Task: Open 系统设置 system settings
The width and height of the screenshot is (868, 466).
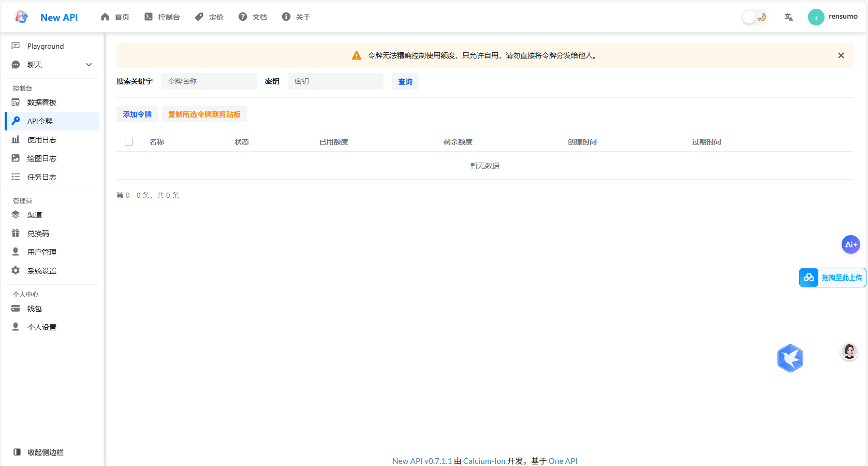Action: point(42,270)
